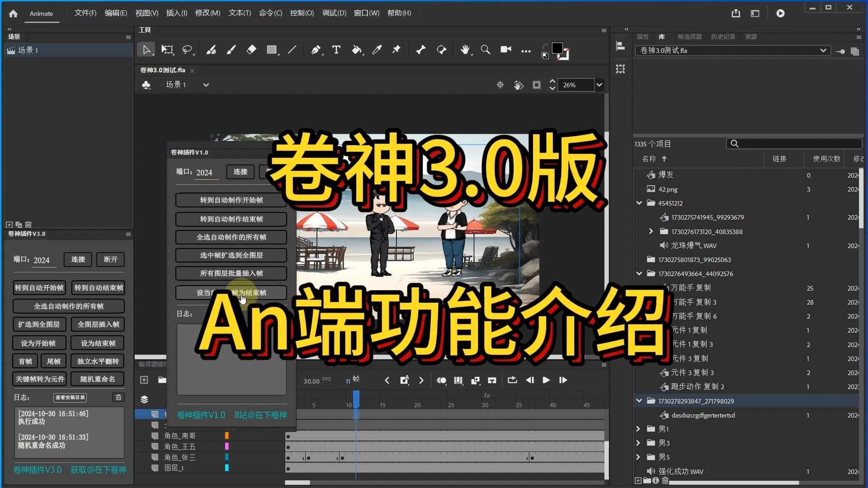The height and width of the screenshot is (488, 868).
Task: Select the Bone tool
Action: [420, 50]
